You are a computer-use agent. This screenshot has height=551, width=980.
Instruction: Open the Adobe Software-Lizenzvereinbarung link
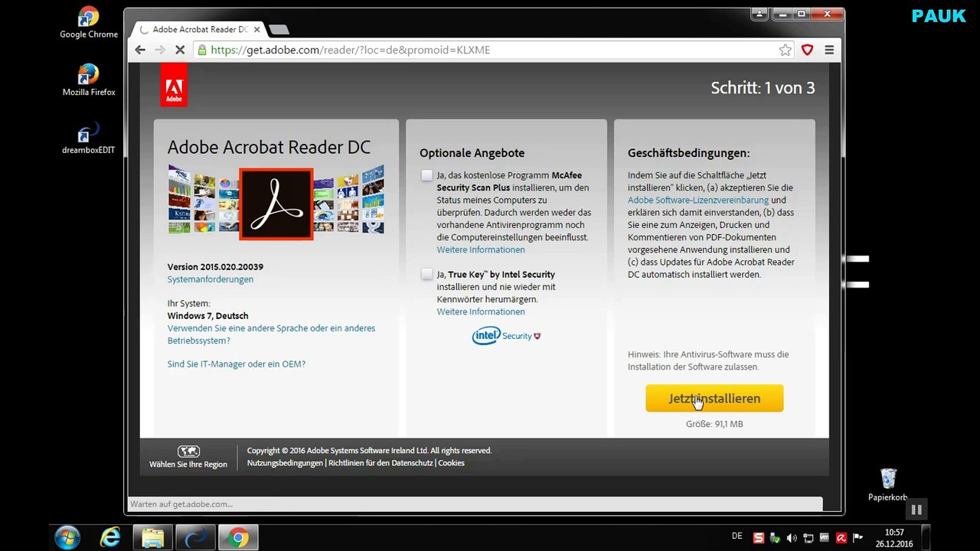pyautogui.click(x=698, y=201)
